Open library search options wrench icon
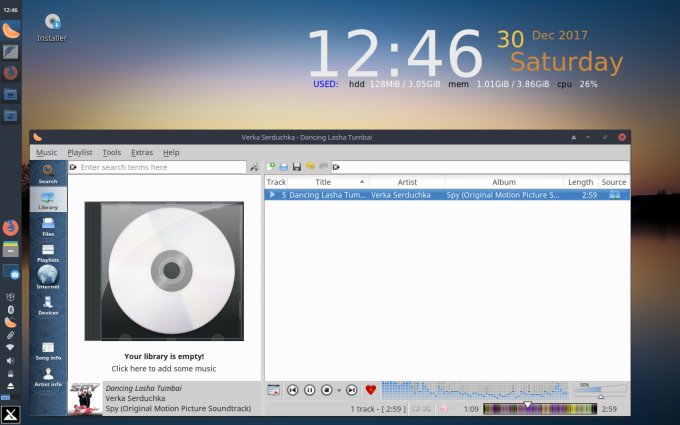Viewport: 680px width, 425px height. pyautogui.click(x=254, y=167)
